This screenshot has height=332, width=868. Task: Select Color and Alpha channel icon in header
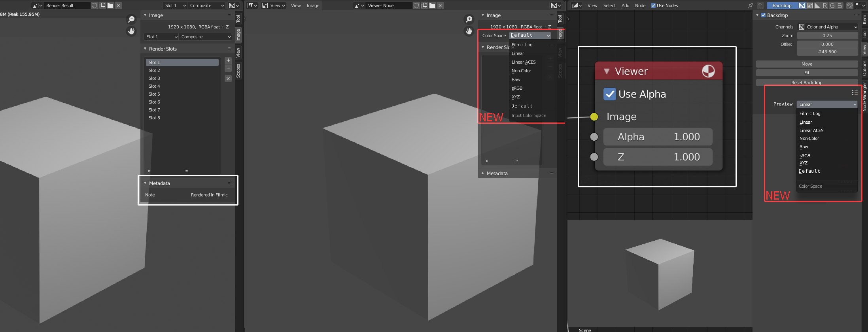click(802, 6)
